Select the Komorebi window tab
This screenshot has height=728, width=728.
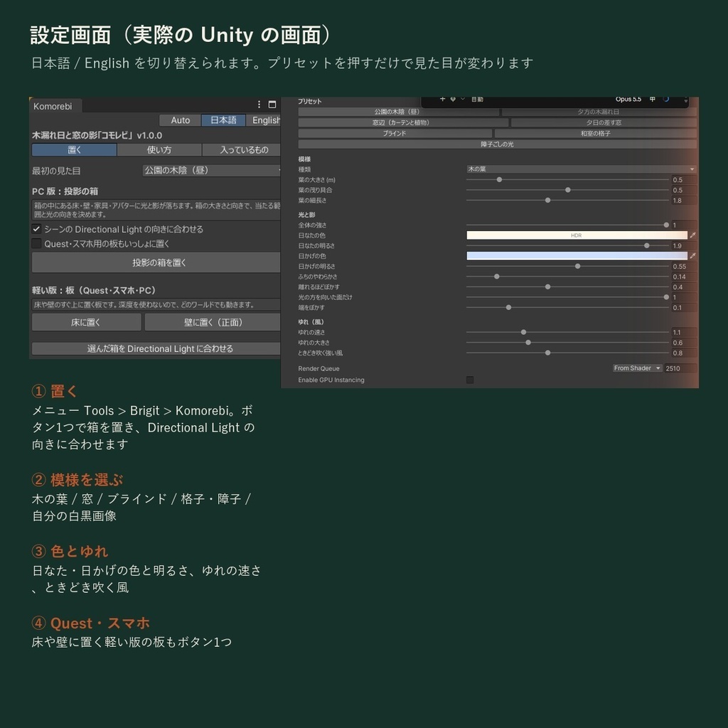pos(55,107)
